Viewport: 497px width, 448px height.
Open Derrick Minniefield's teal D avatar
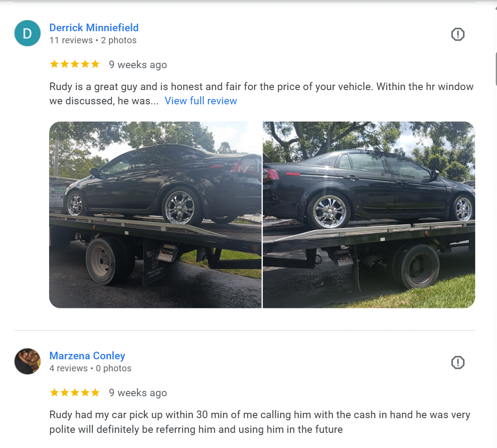(28, 33)
